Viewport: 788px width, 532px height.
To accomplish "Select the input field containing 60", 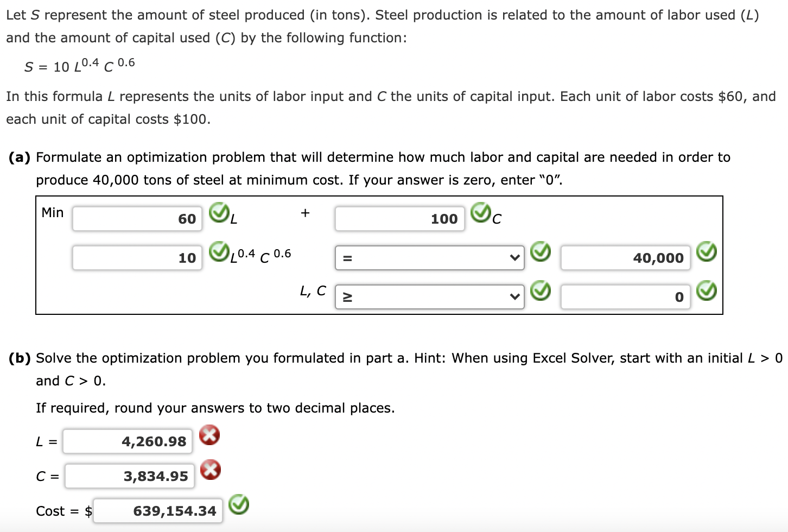I will [x=136, y=219].
